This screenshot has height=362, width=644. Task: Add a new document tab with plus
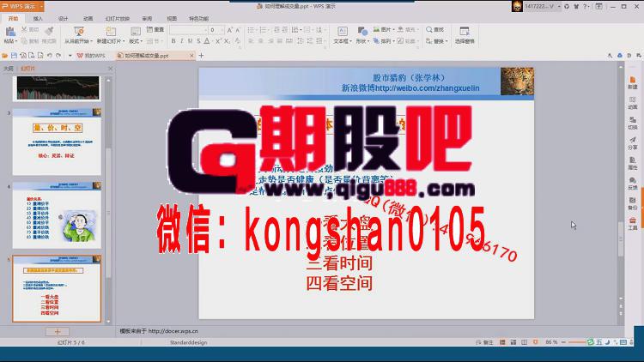(x=201, y=56)
